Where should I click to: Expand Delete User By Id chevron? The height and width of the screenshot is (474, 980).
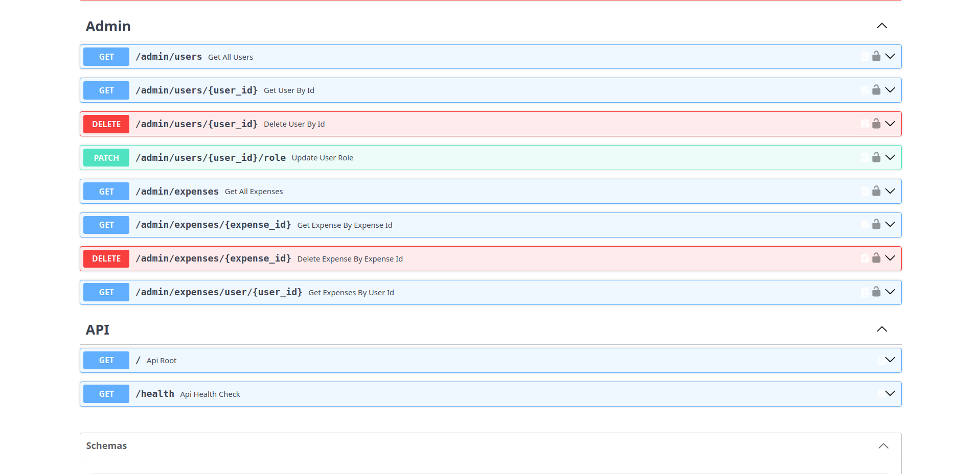tap(890, 124)
